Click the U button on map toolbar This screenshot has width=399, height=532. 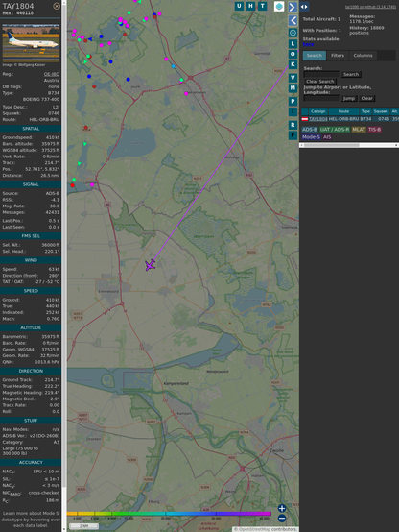tap(240, 6)
